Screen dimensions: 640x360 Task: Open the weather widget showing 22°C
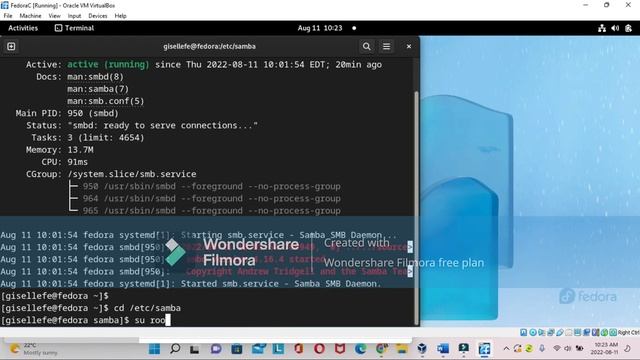33,349
